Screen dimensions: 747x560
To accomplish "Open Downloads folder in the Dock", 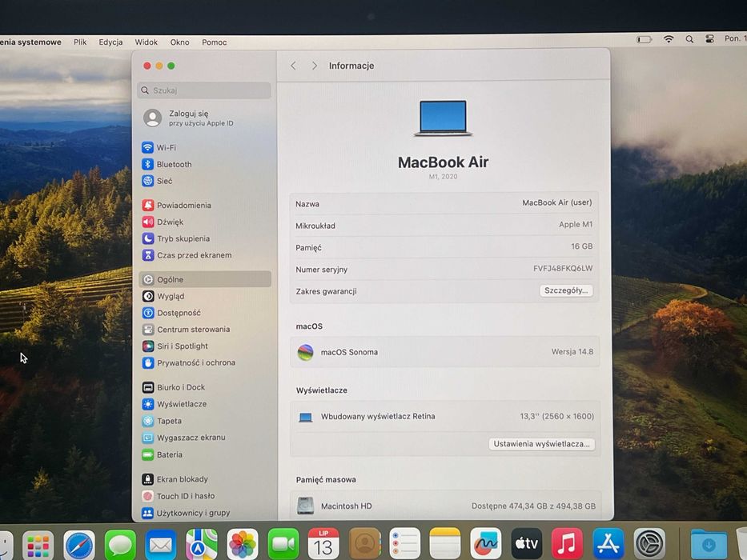I will click(709, 544).
